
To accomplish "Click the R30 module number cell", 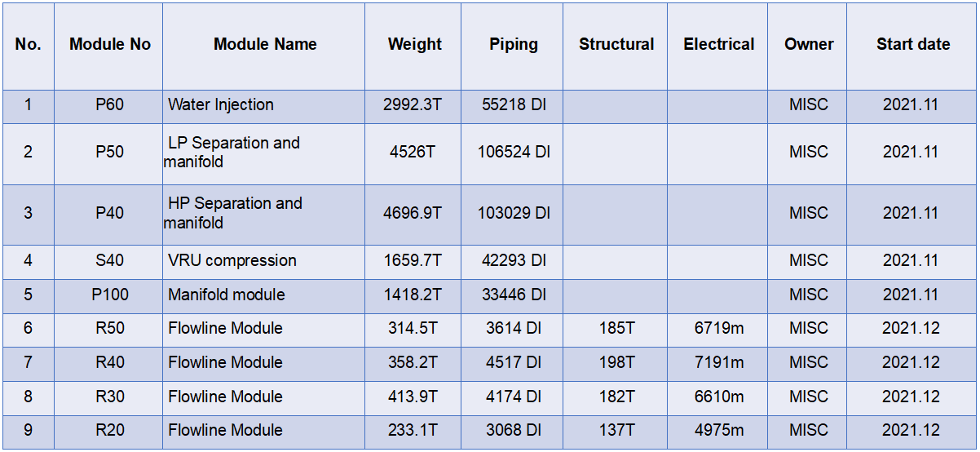I will coord(108,398).
